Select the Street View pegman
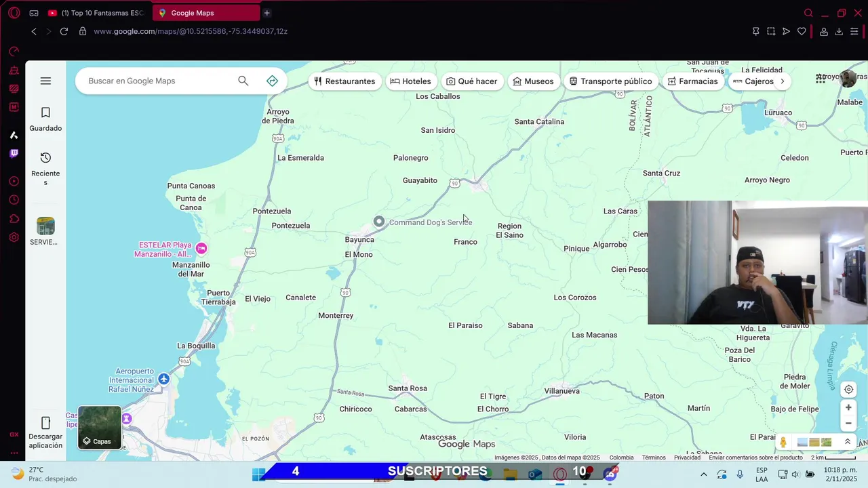868x488 pixels. [x=783, y=442]
